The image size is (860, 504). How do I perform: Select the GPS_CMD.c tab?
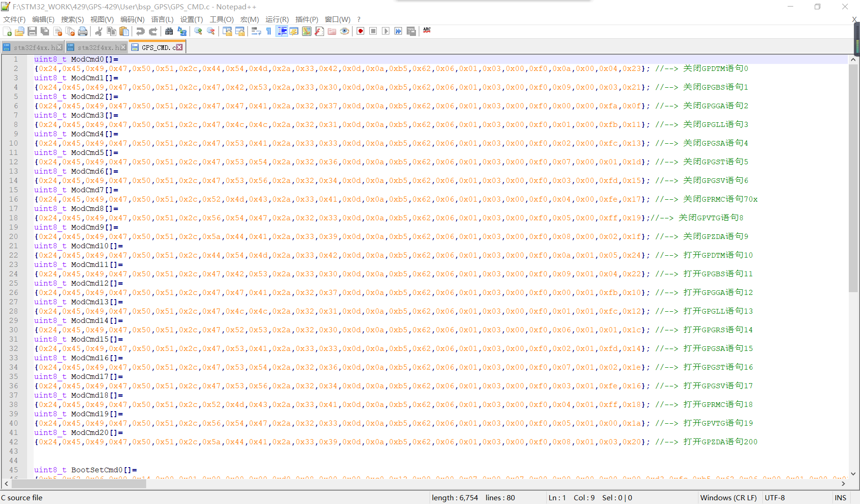[157, 48]
